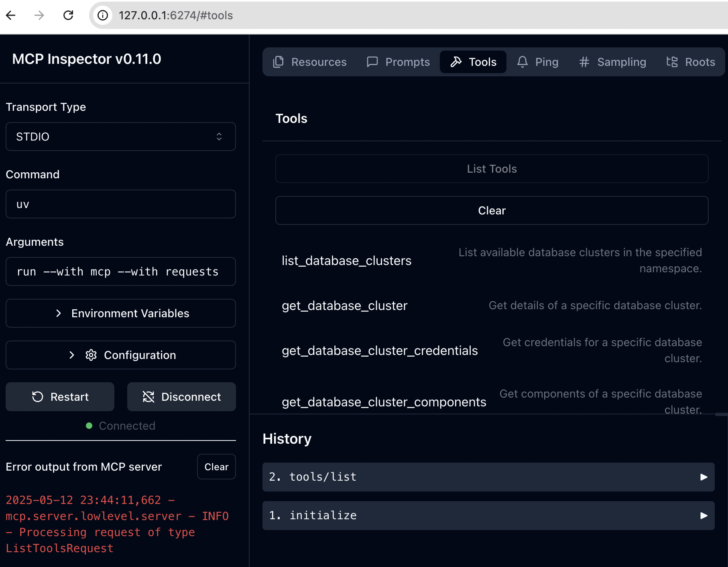The width and height of the screenshot is (728, 567).
Task: Click the List Tools button
Action: point(492,169)
